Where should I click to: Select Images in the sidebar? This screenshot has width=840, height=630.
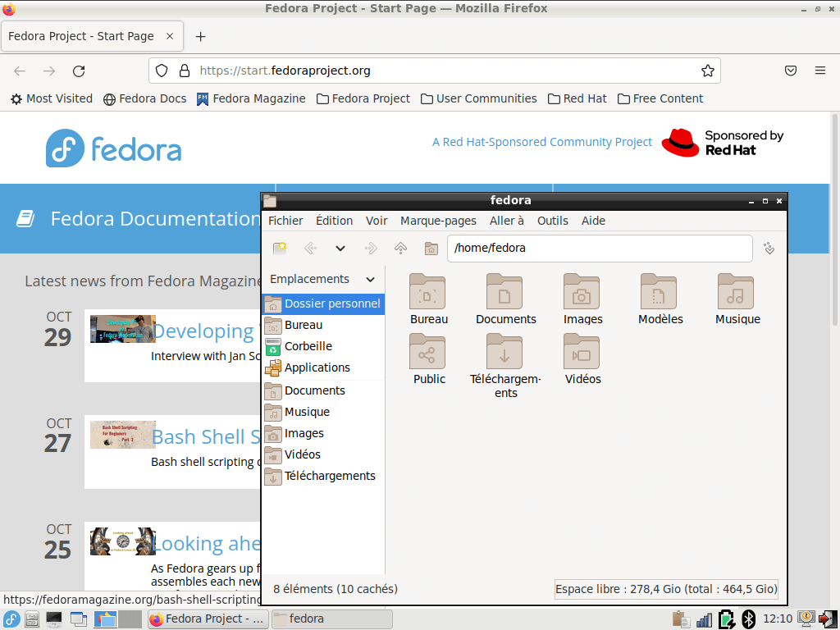tap(323, 433)
